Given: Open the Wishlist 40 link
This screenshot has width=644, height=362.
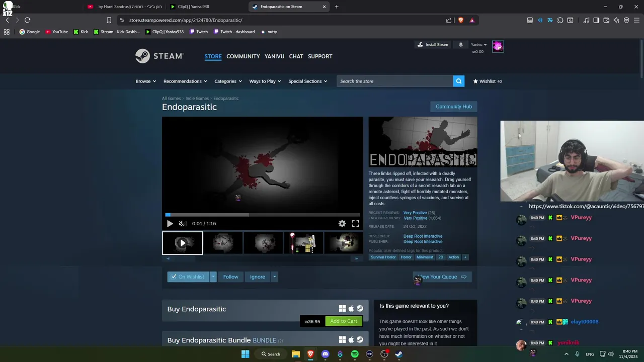Looking at the screenshot, I should pyautogui.click(x=487, y=81).
